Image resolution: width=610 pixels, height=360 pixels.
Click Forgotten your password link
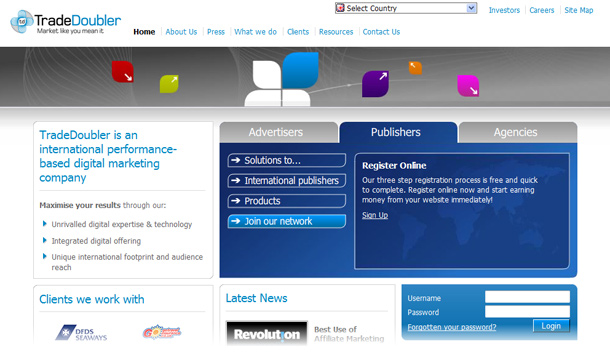[452, 327]
